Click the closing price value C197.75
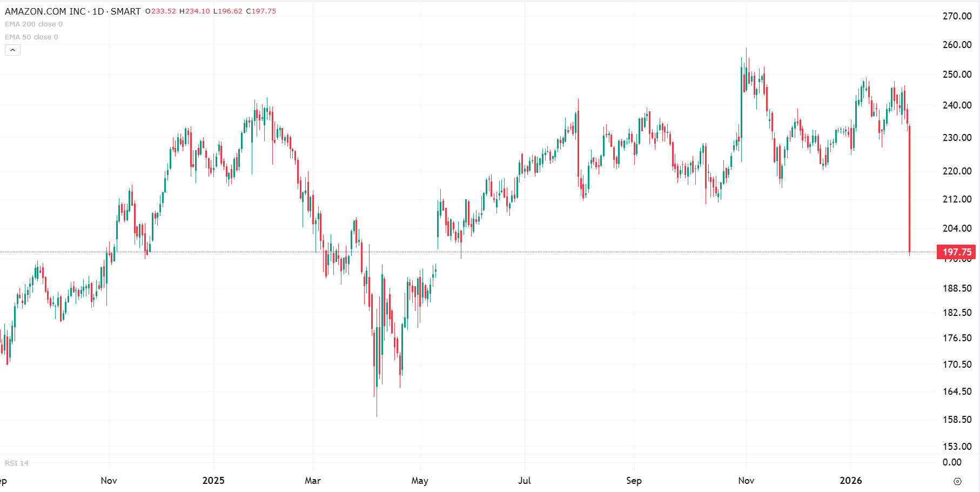This screenshot has width=980, height=492. pyautogui.click(x=261, y=11)
